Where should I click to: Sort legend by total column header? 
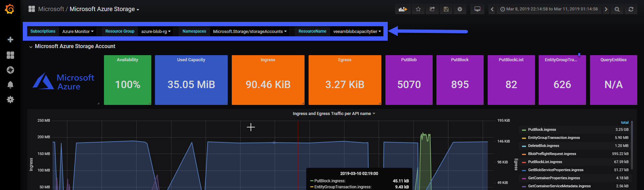click(x=625, y=123)
